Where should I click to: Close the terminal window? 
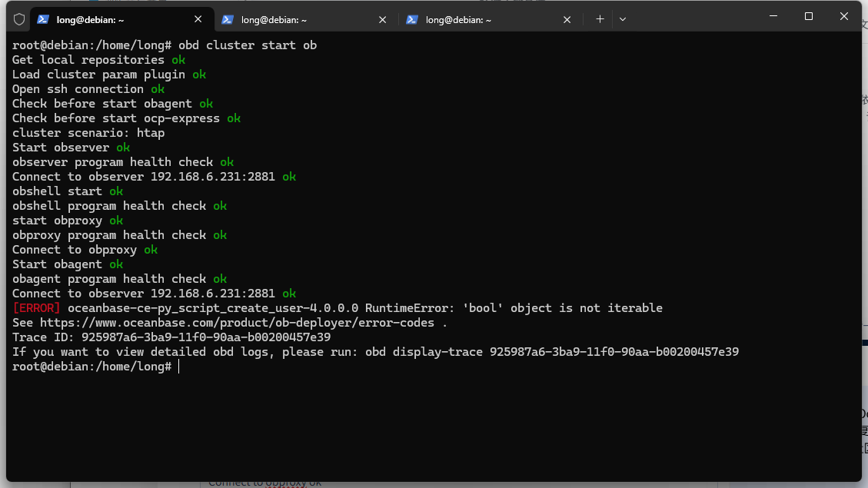coord(844,16)
